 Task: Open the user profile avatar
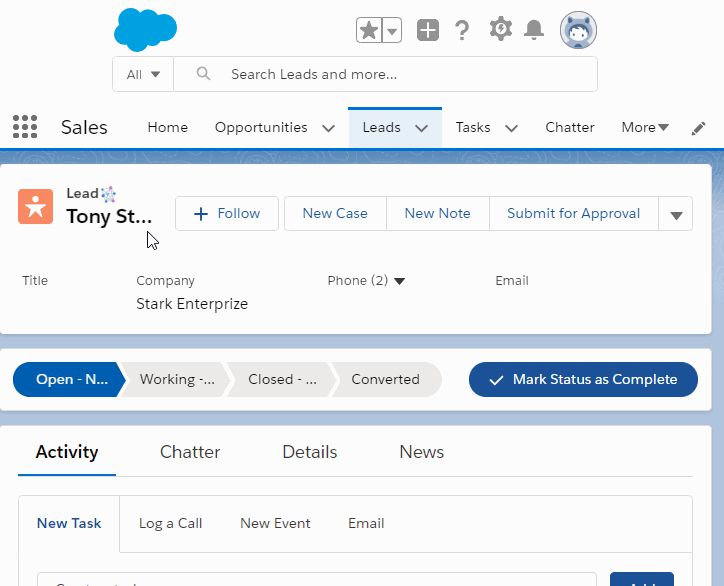tap(578, 30)
